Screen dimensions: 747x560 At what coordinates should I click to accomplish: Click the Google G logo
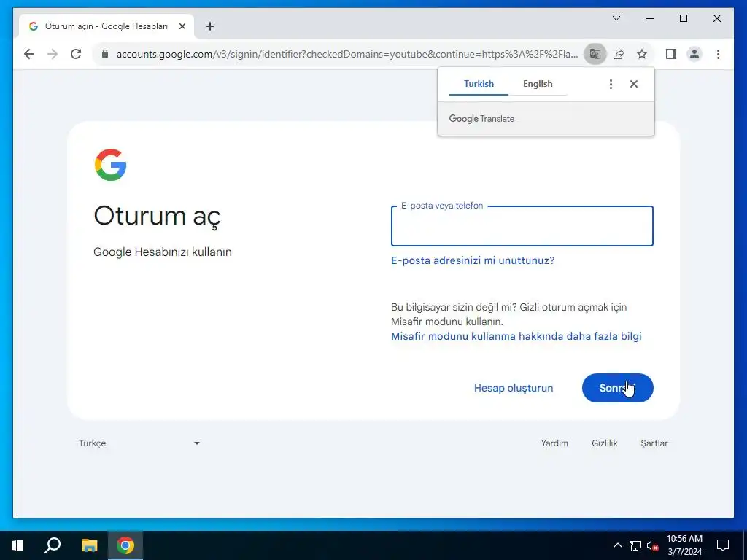(x=111, y=165)
